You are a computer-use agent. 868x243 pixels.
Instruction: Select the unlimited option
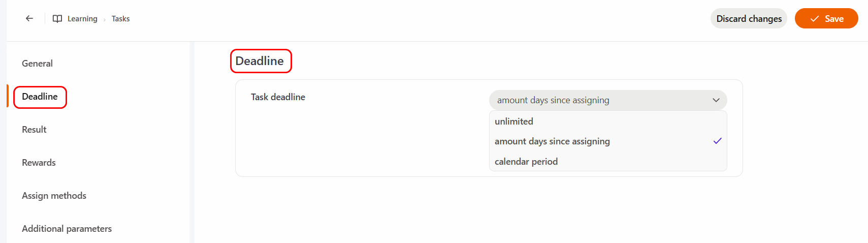point(608,121)
